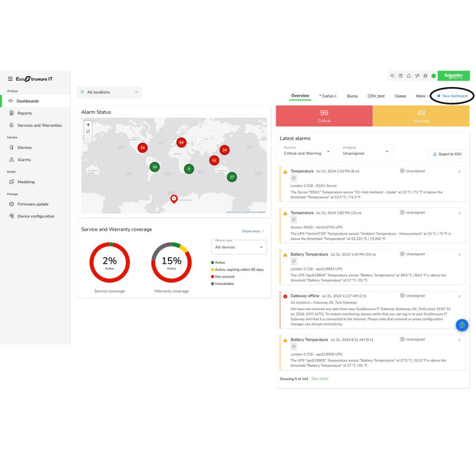Open the notifications bell icon
This screenshot has width=476, height=476.
[x=409, y=76]
